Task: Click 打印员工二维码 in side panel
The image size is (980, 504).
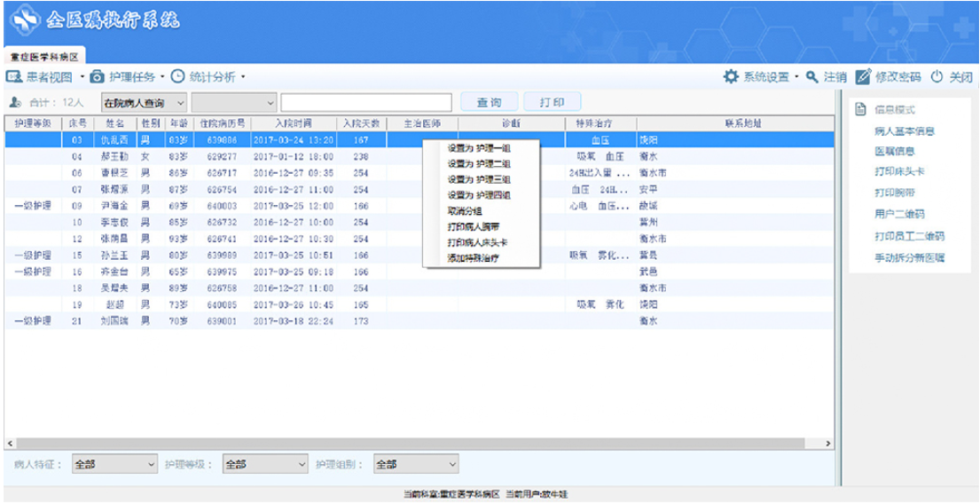Action: click(909, 236)
